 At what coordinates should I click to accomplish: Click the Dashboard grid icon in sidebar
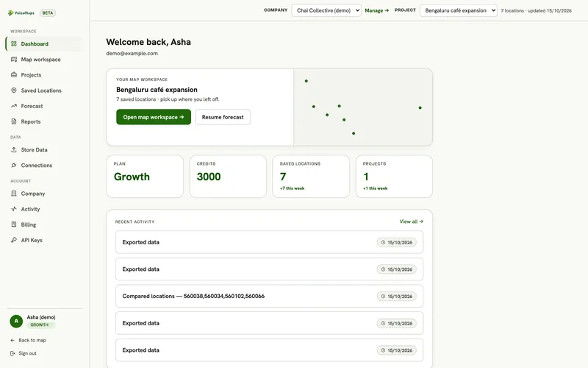click(14, 43)
